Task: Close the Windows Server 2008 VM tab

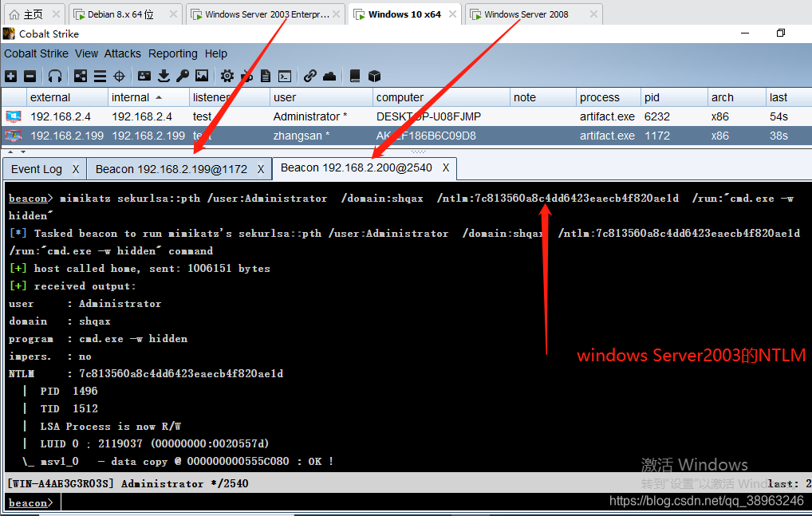Action: coord(594,14)
